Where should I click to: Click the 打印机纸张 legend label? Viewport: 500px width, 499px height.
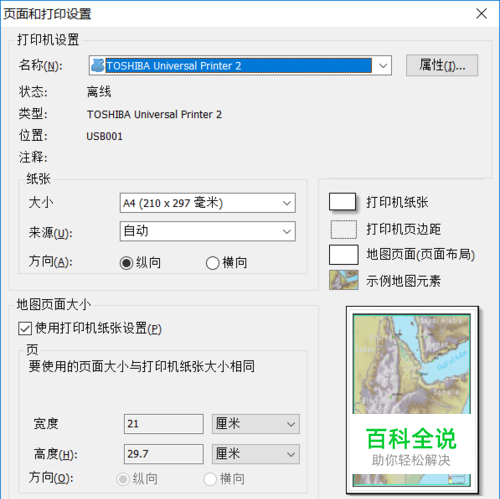pos(397,202)
